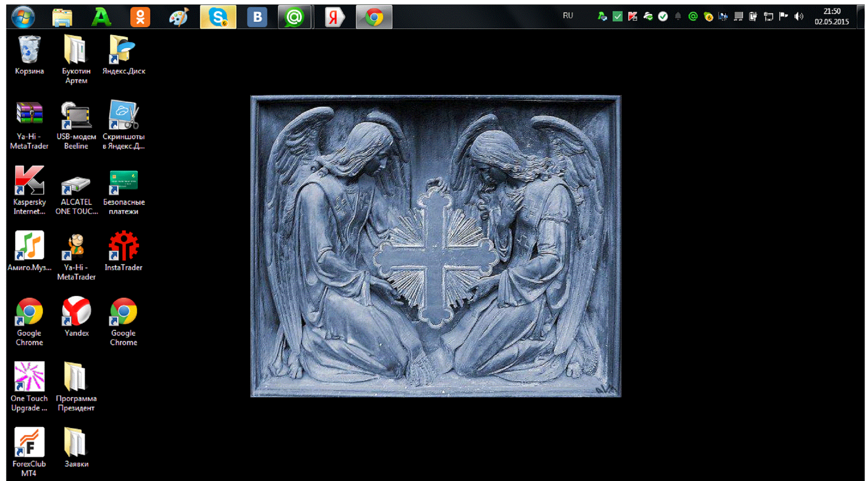This screenshot has width=868, height=481.
Task: Click the white circle checkmark tray icon
Action: coord(663,17)
